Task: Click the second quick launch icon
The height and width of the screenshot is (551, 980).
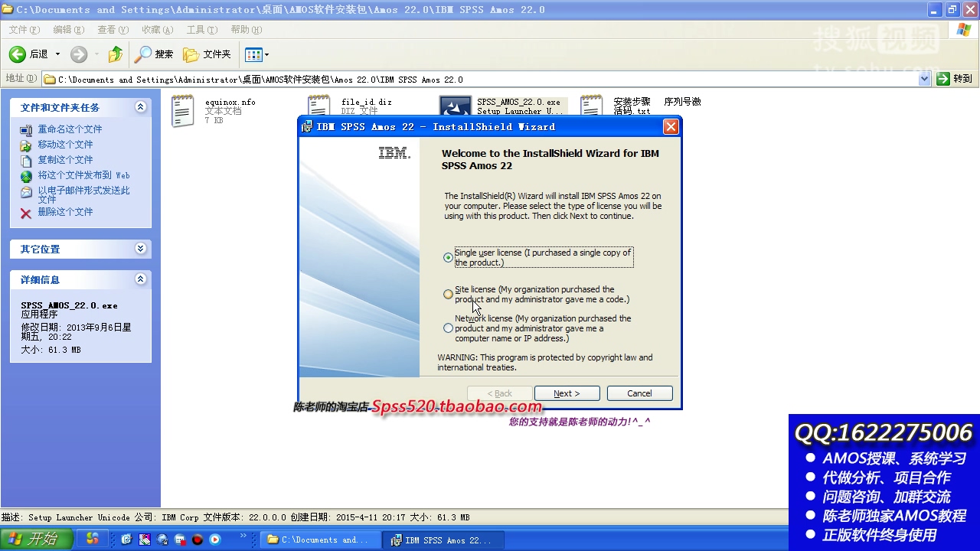Action: (x=145, y=540)
